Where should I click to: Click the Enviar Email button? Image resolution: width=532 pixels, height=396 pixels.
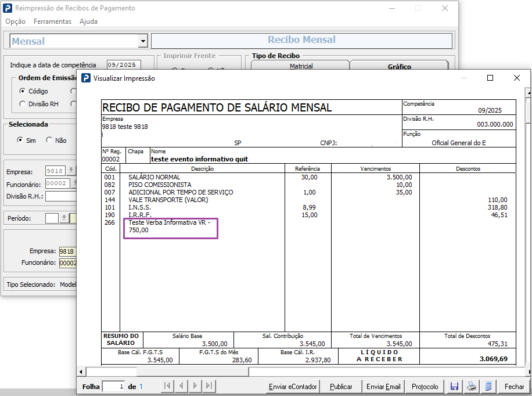pos(383,387)
